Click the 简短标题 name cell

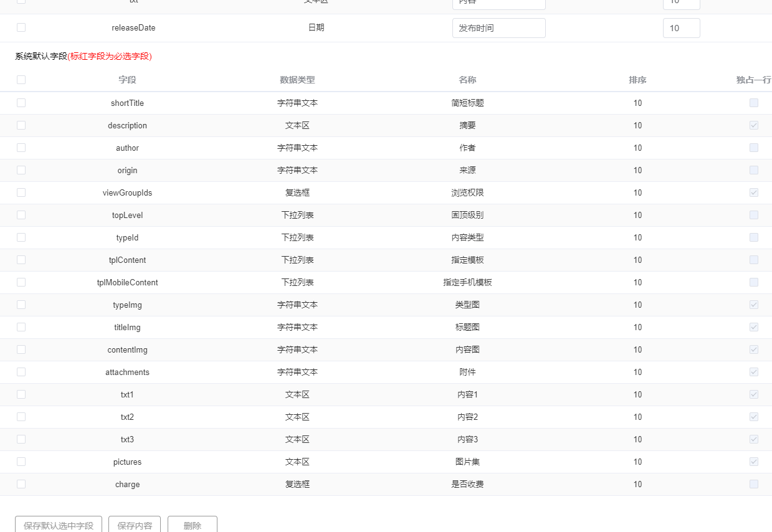[x=467, y=103]
